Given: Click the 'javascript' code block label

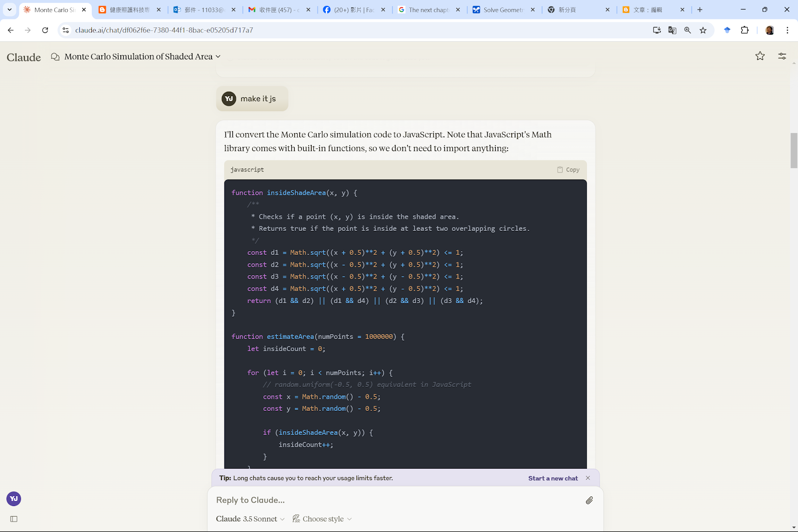Looking at the screenshot, I should 247,170.
